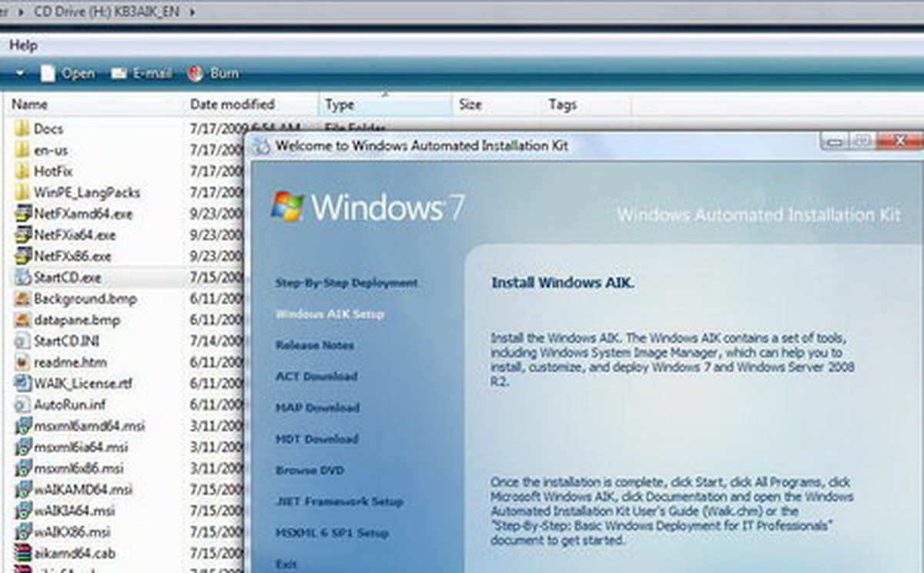This screenshot has height=573, width=924.
Task: Click the Exit link in the installer
Action: tap(286, 563)
